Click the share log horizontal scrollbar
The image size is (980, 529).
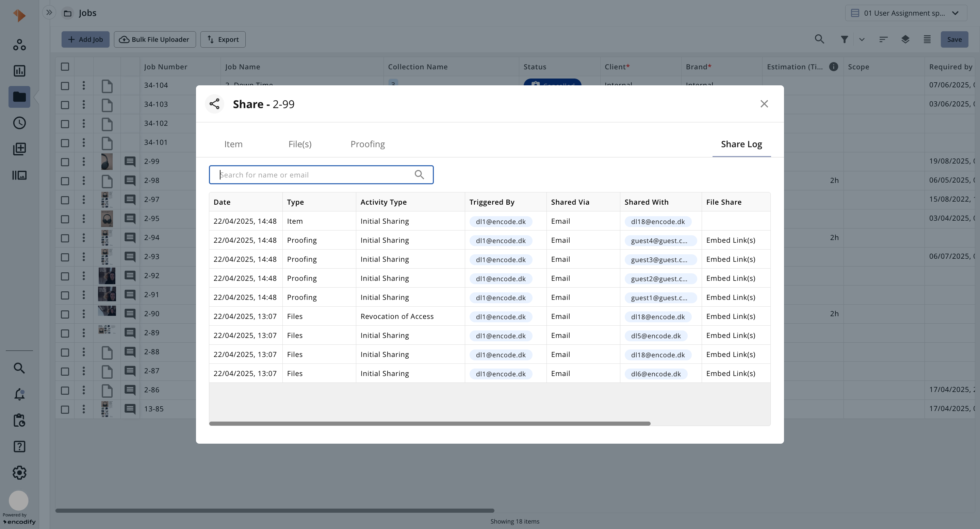[x=429, y=423]
